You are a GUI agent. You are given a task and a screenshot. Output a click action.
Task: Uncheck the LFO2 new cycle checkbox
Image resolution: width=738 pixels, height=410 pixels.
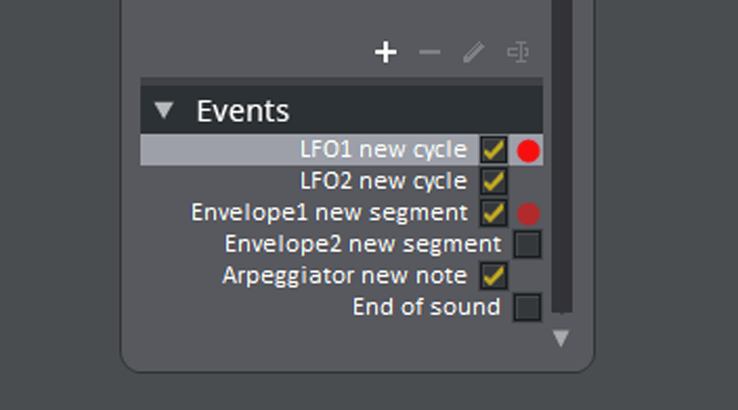[x=493, y=182]
